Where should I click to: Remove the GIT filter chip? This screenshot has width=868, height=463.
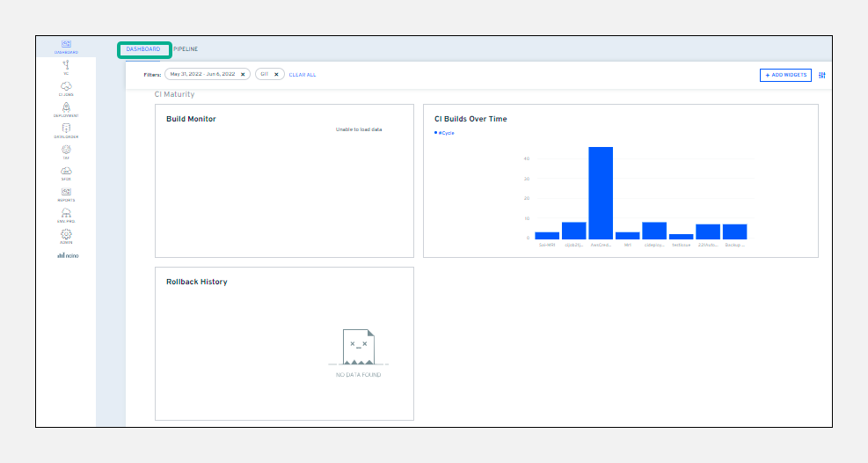(x=276, y=74)
